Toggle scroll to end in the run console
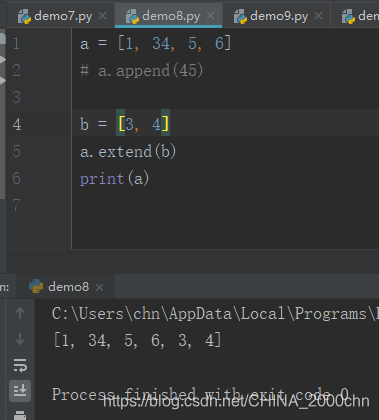379x420 pixels. coord(20,391)
